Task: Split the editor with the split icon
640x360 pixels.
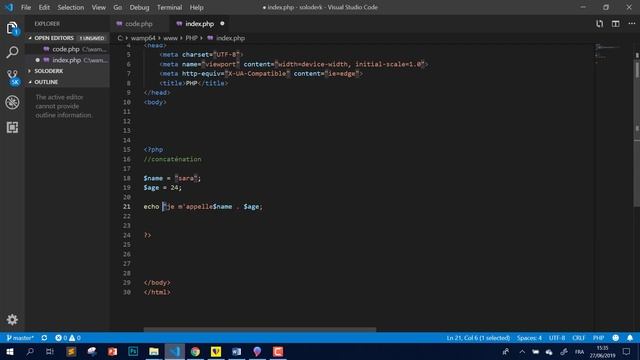Action: pos(616,24)
